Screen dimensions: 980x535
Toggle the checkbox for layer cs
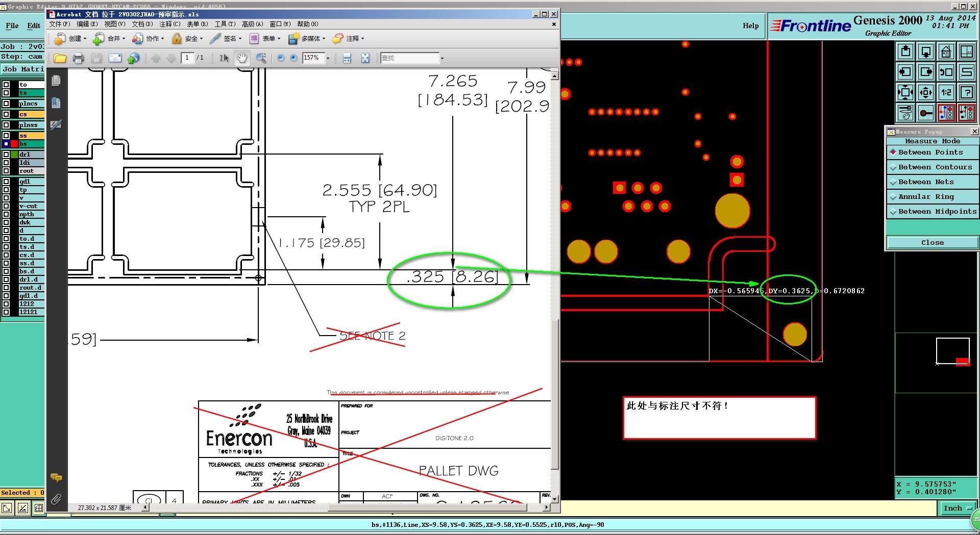6,114
